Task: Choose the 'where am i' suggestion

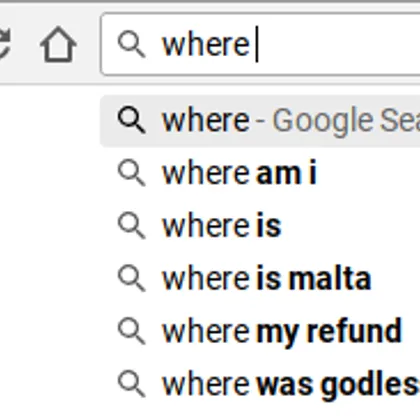Action: click(x=260, y=173)
